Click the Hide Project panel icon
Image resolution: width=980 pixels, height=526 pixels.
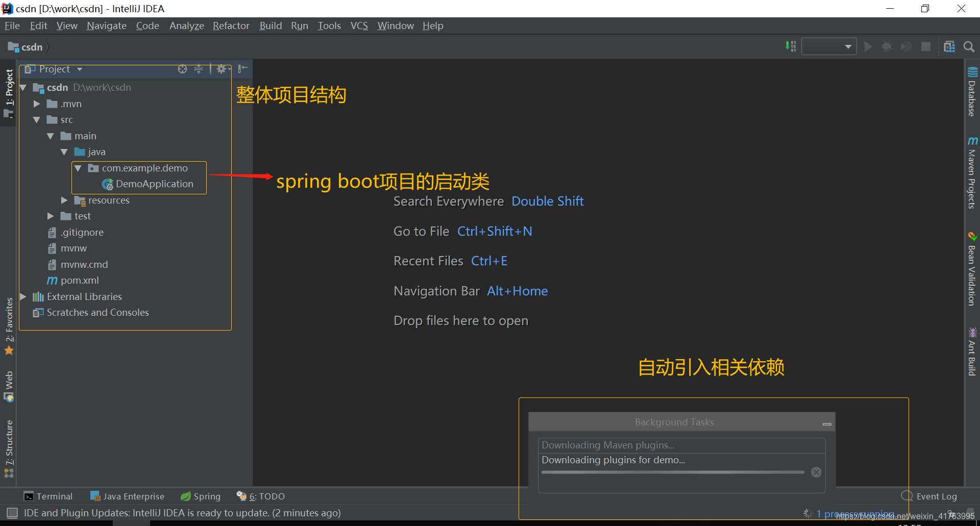(x=242, y=69)
